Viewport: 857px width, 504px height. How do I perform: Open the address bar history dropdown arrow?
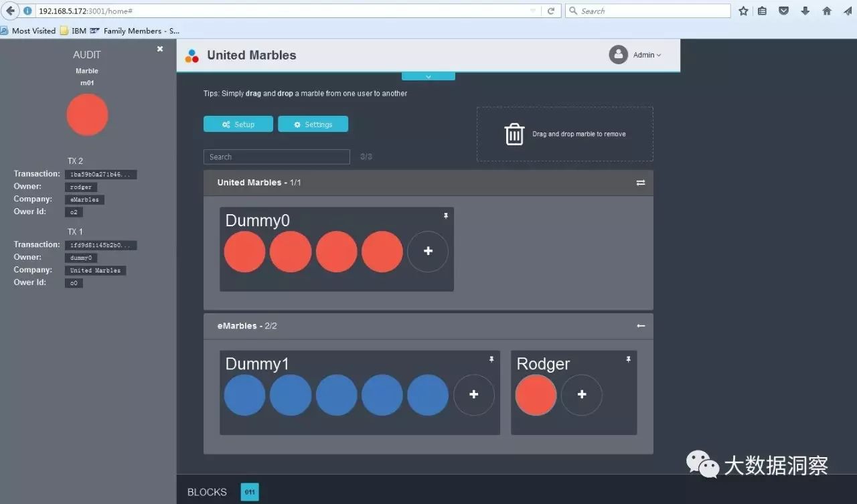click(533, 11)
